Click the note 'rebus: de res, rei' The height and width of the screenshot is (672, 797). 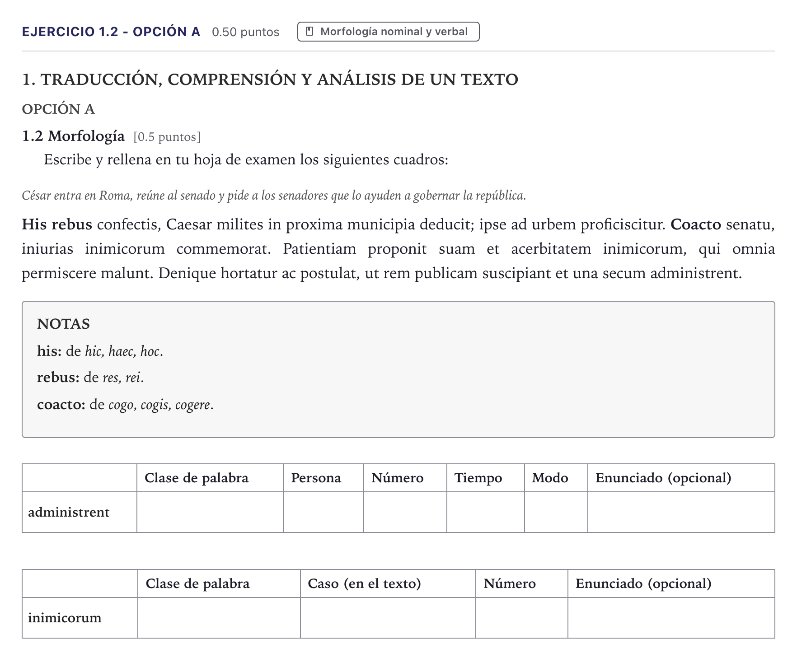tap(90, 378)
